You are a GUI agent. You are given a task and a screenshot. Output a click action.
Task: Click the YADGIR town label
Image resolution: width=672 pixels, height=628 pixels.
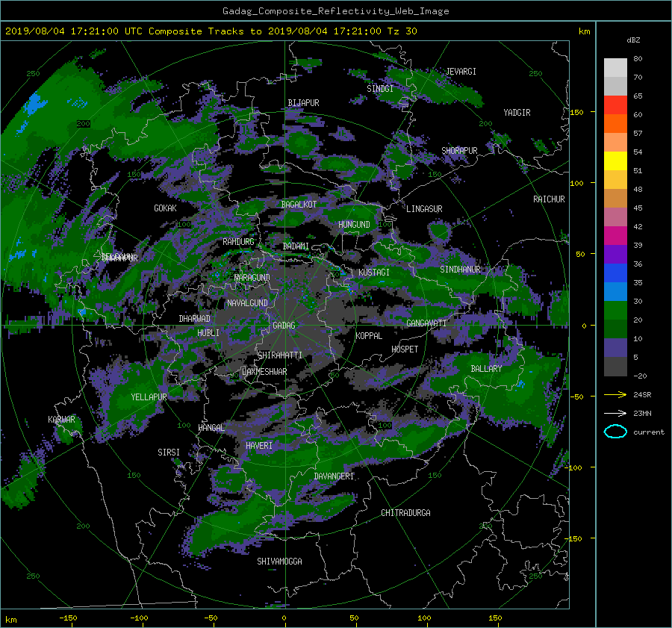(x=517, y=113)
